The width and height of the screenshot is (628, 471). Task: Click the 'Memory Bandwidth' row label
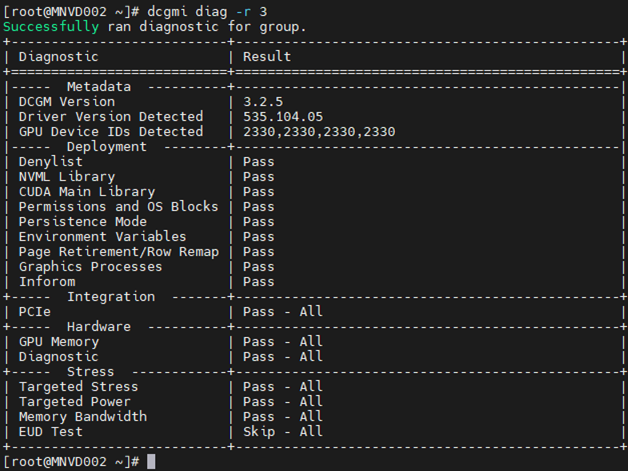(x=83, y=417)
